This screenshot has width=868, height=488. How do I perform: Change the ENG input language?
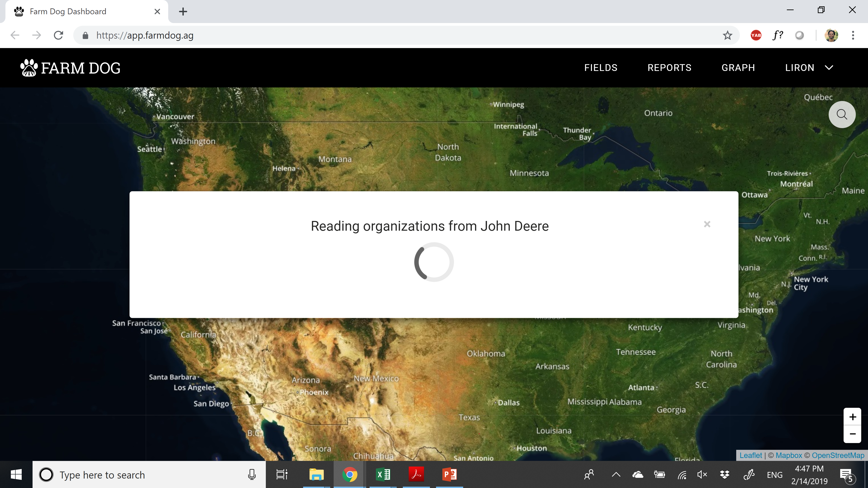(774, 475)
